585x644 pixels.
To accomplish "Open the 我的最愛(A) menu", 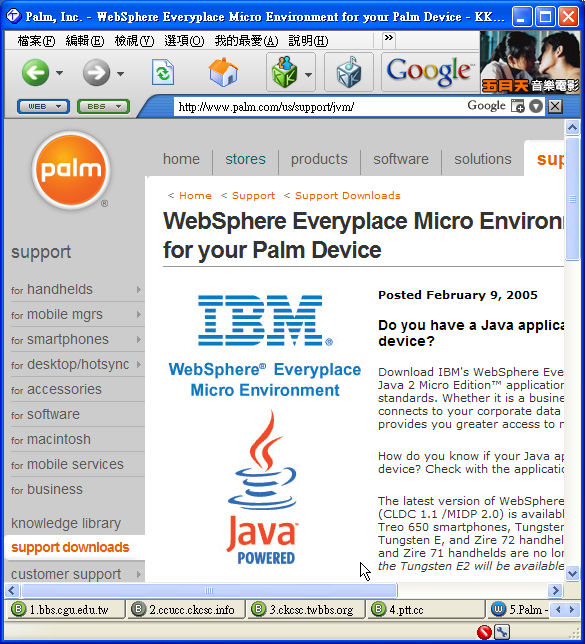I will tap(246, 41).
